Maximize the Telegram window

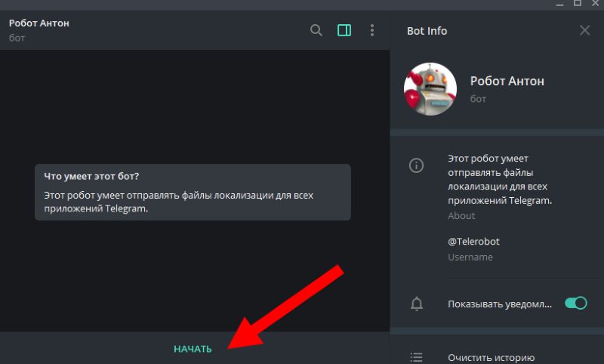(578, 3)
